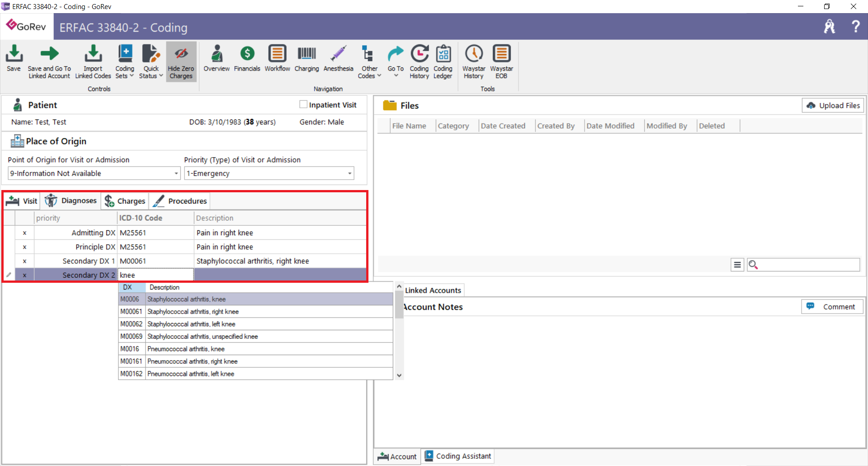The height and width of the screenshot is (466, 868).
Task: Click the Admitting DX M25561 code cell
Action: click(x=156, y=233)
